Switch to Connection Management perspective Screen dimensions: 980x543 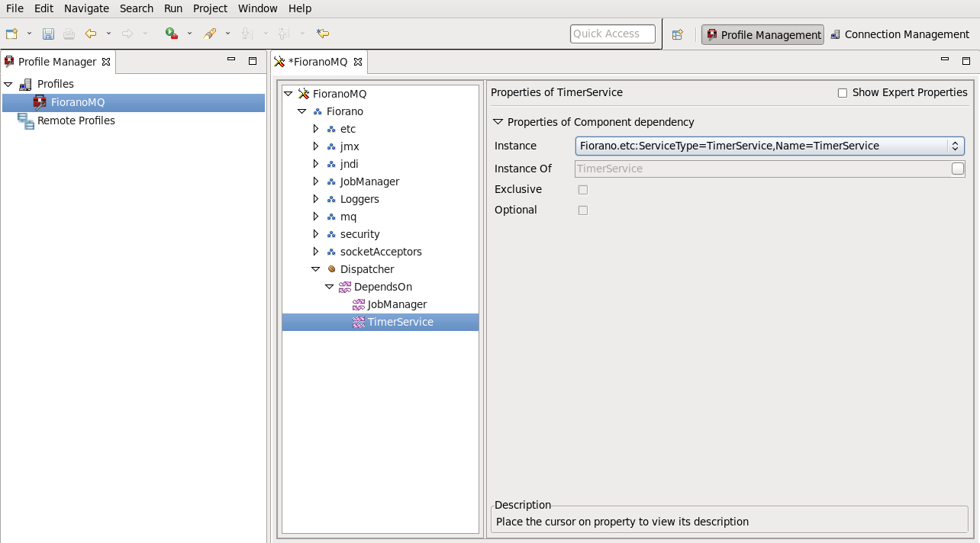tap(900, 34)
